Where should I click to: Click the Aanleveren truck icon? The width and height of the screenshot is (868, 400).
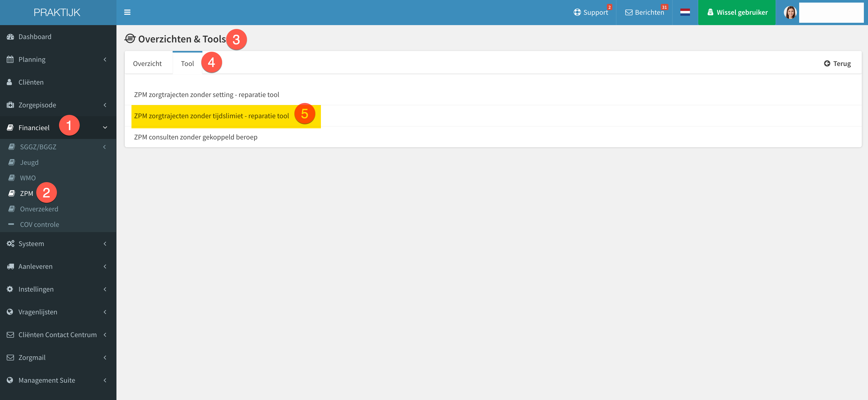pos(10,266)
